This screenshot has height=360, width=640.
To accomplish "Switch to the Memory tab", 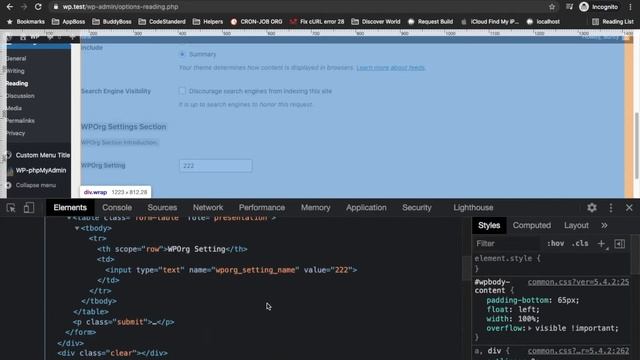I will pos(316,208).
